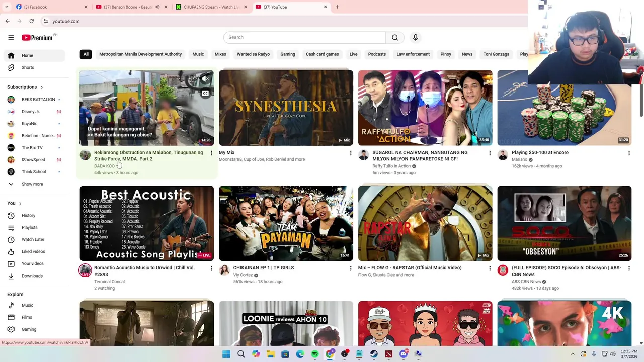
Task: Open the DADA KOO channel link
Action: (x=104, y=166)
